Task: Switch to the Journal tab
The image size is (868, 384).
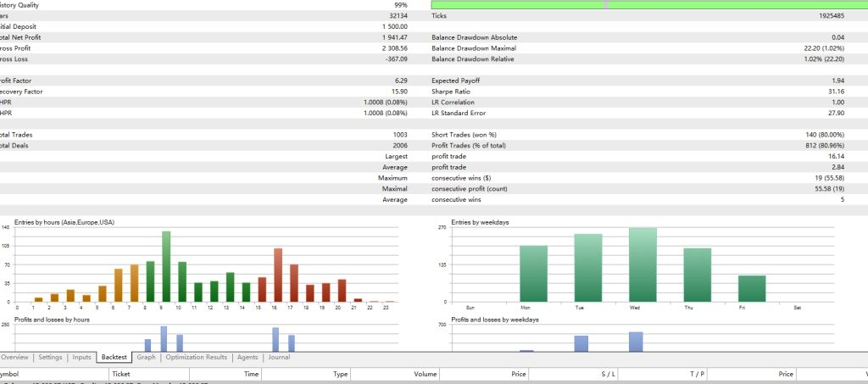Action: [x=279, y=358]
